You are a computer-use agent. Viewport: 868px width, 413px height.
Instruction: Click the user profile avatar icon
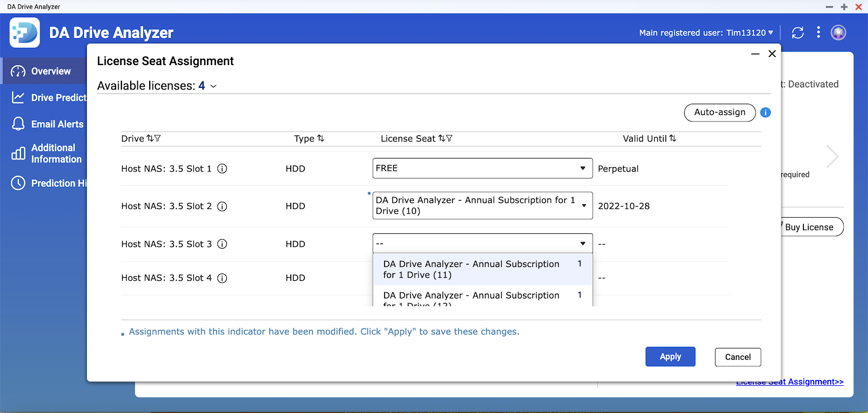pyautogui.click(x=838, y=33)
